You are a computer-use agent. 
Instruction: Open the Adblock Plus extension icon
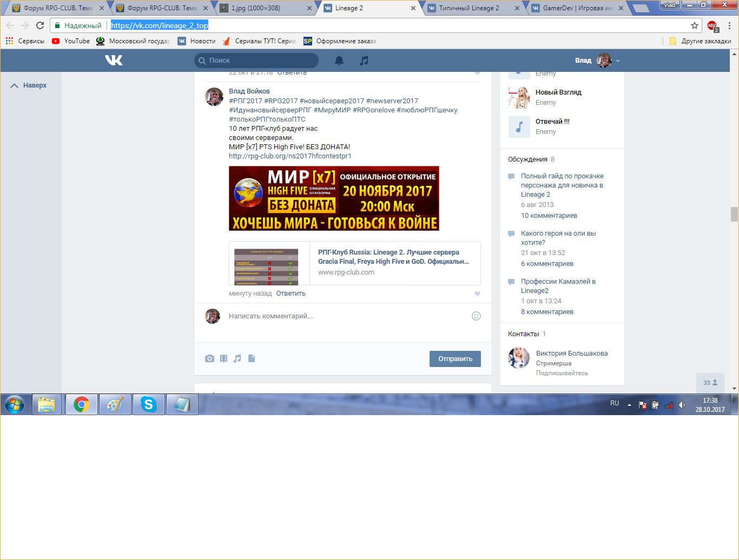coord(712,25)
